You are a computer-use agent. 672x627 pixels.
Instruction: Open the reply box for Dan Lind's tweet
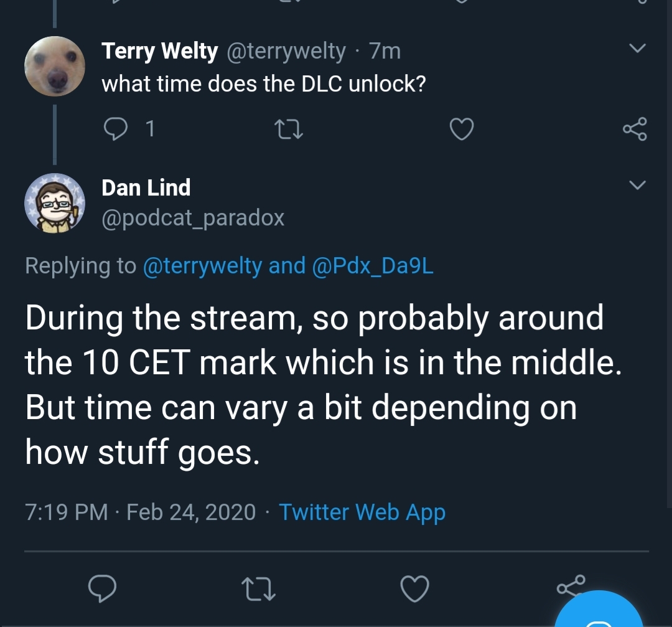pos(103,588)
